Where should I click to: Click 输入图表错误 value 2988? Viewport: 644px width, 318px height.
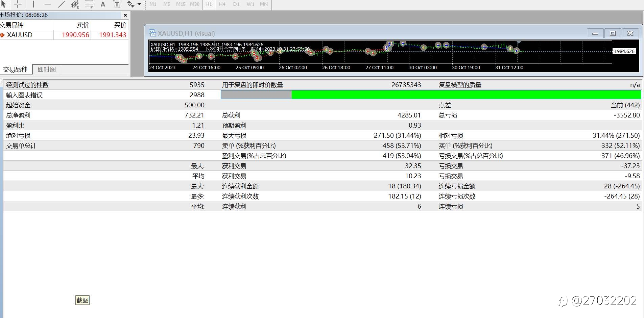coord(197,95)
